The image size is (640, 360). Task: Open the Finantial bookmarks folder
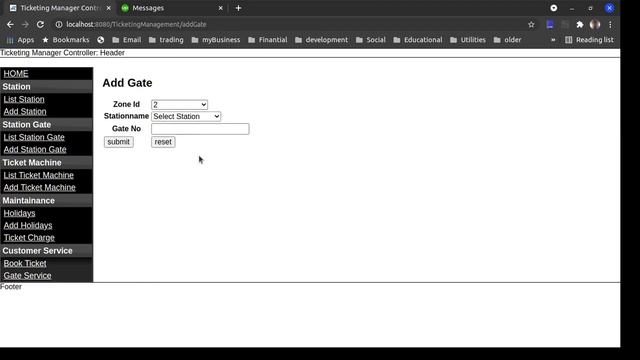coord(268,40)
